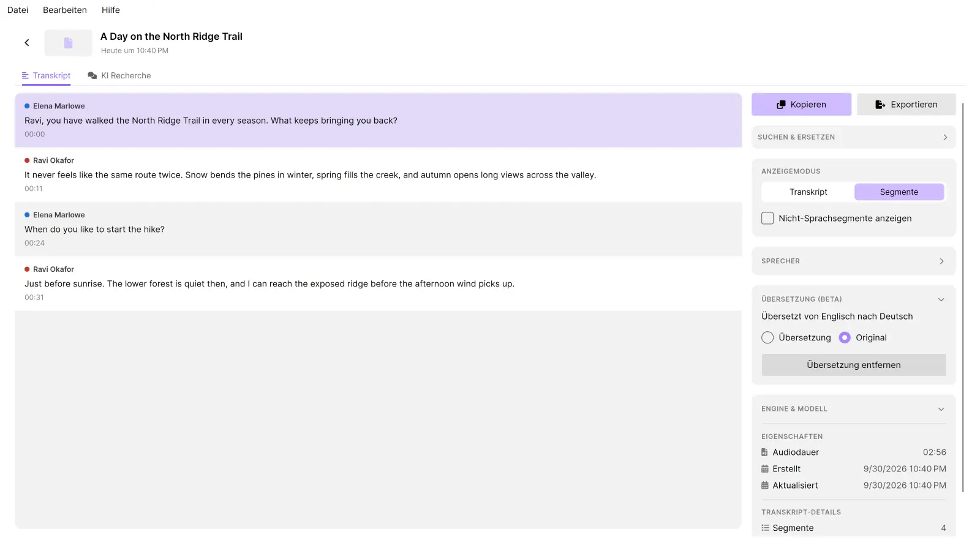Select the Original radio button

(845, 338)
